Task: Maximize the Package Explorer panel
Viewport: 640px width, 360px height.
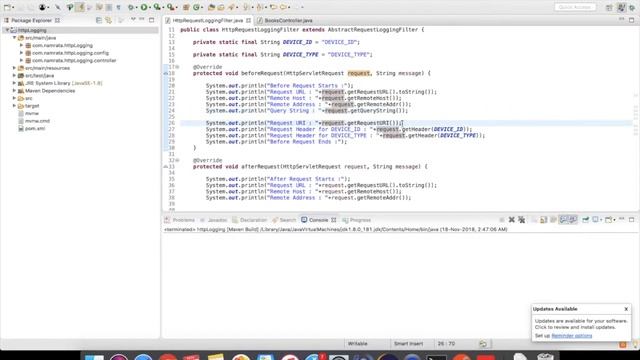Action: (x=152, y=20)
